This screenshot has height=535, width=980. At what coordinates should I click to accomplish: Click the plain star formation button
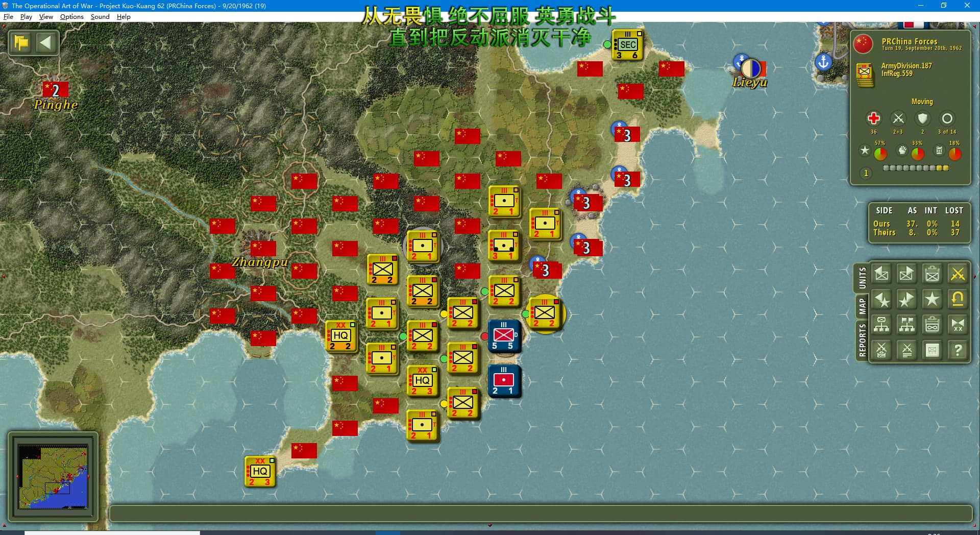(x=932, y=300)
